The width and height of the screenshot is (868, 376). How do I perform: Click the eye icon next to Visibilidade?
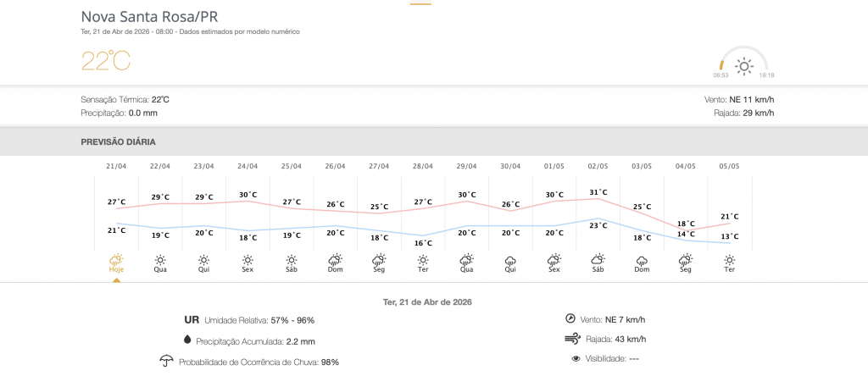(x=576, y=359)
